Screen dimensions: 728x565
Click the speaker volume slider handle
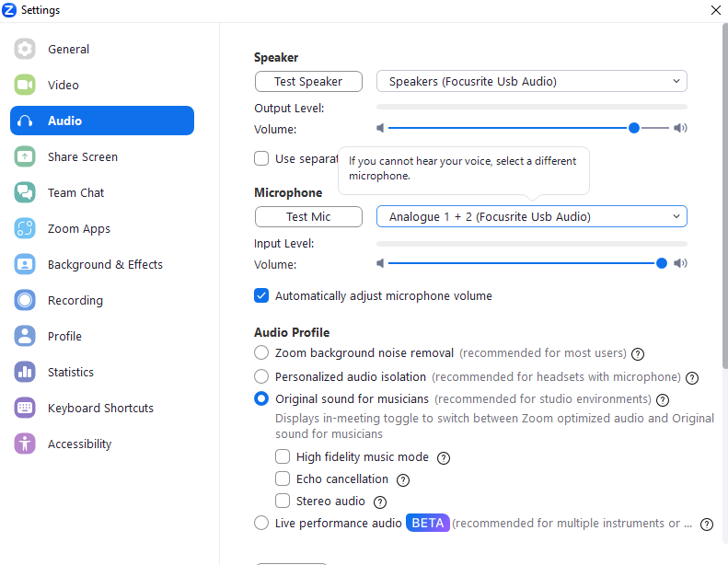tap(634, 129)
